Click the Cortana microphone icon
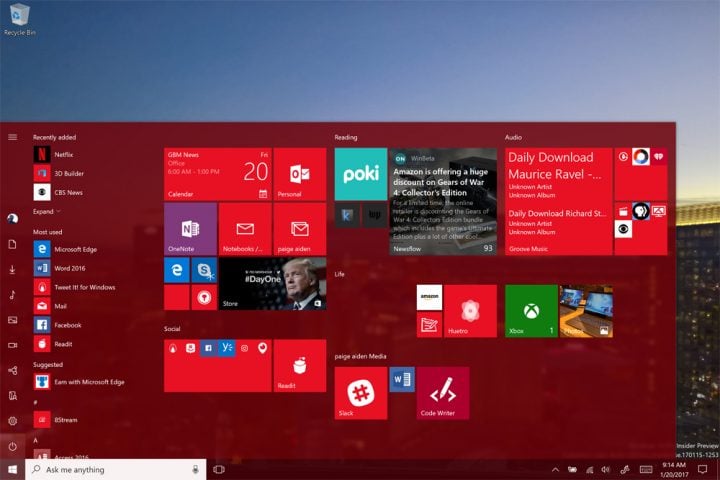Screen dimensions: 720x480 click(x=195, y=469)
